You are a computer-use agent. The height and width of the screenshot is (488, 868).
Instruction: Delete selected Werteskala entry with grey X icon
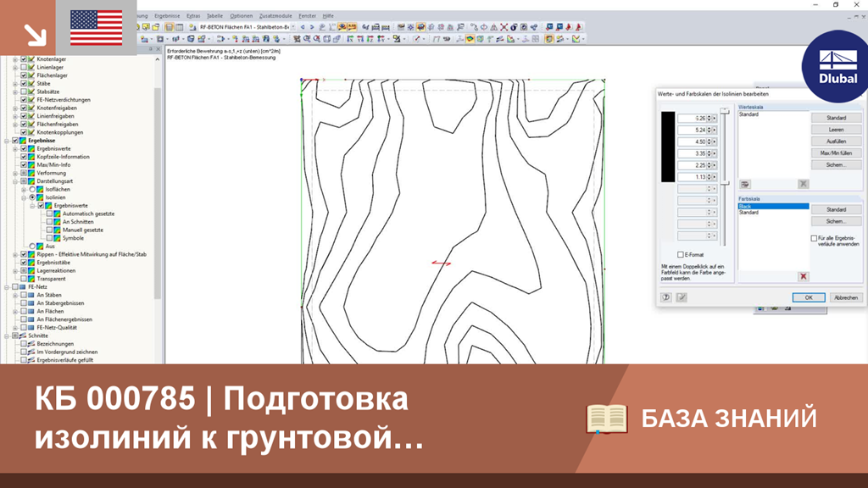[804, 184]
